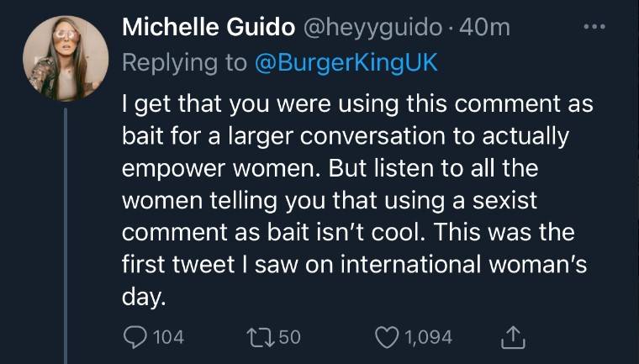Click the 50 retweets count
The image size is (639, 364).
click(289, 337)
